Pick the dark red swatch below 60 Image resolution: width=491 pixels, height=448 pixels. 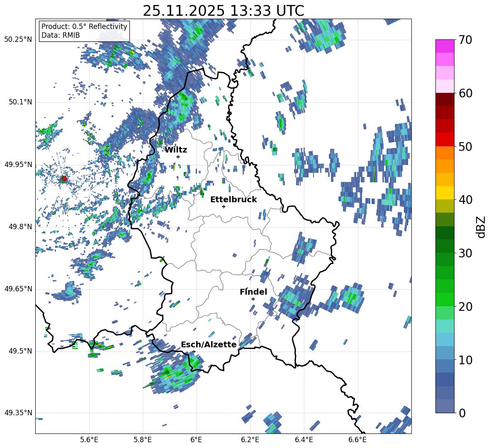tap(445, 99)
